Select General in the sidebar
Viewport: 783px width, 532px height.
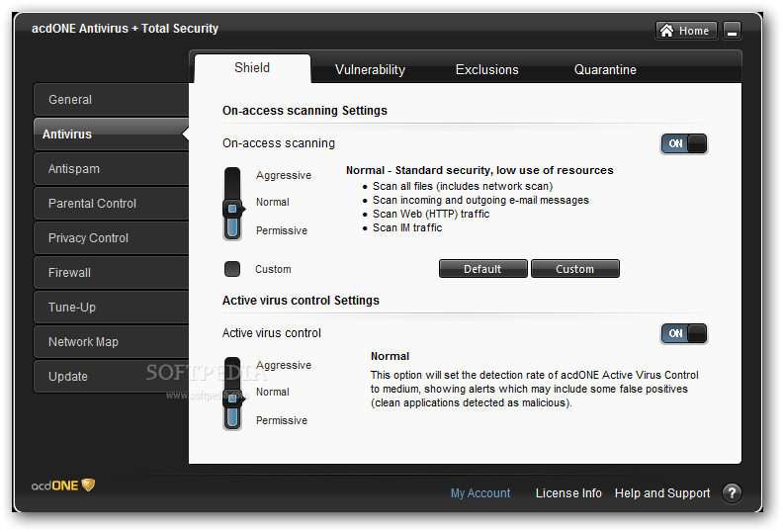tap(111, 100)
